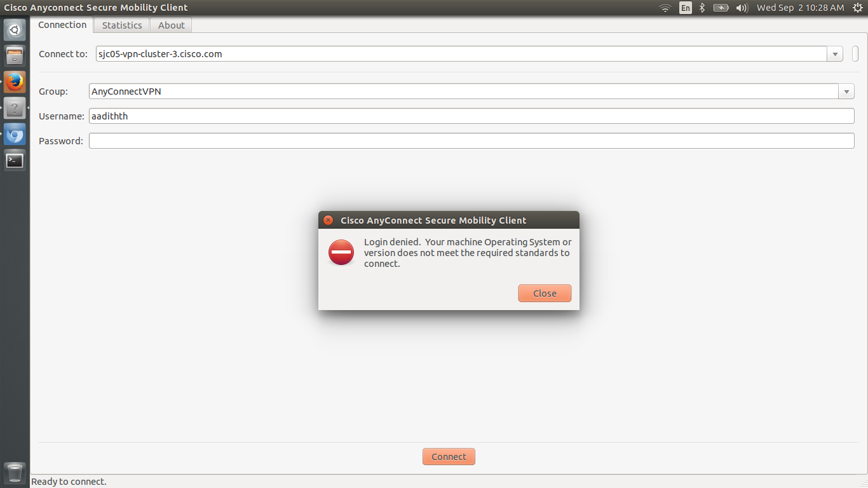Open the battery status indicator
This screenshot has width=868, height=488.
721,8
